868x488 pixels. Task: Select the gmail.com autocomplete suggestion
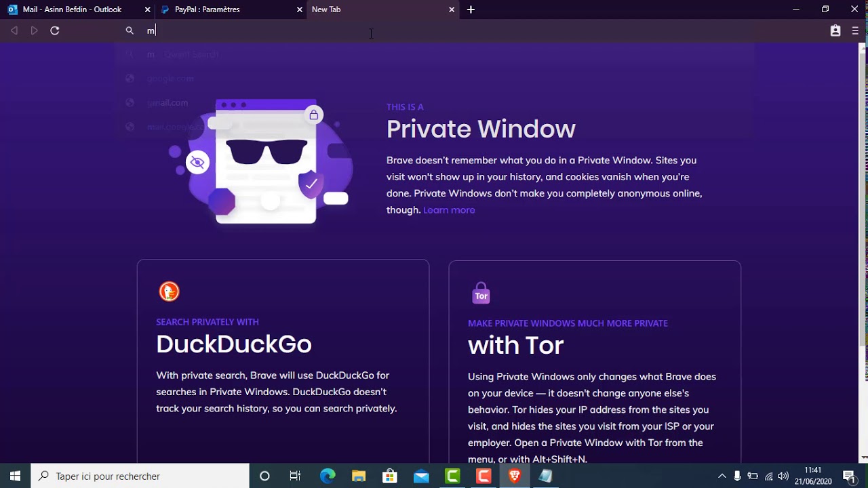(434, 103)
